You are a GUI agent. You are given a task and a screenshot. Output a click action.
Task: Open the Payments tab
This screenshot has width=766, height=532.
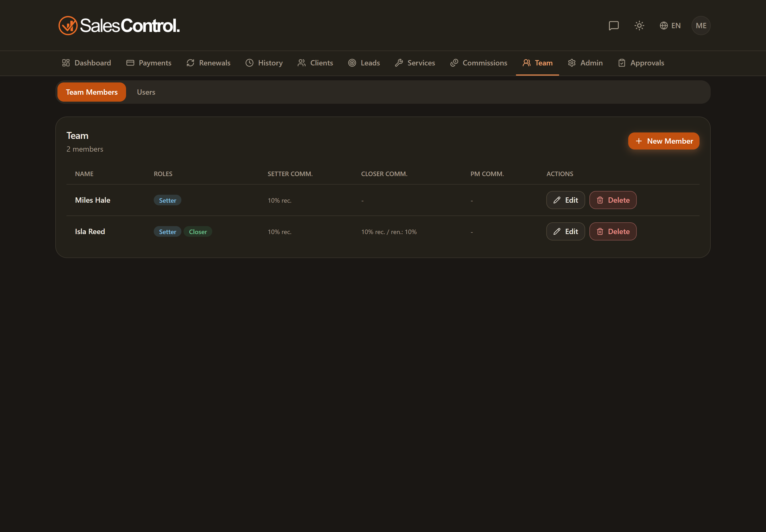149,63
